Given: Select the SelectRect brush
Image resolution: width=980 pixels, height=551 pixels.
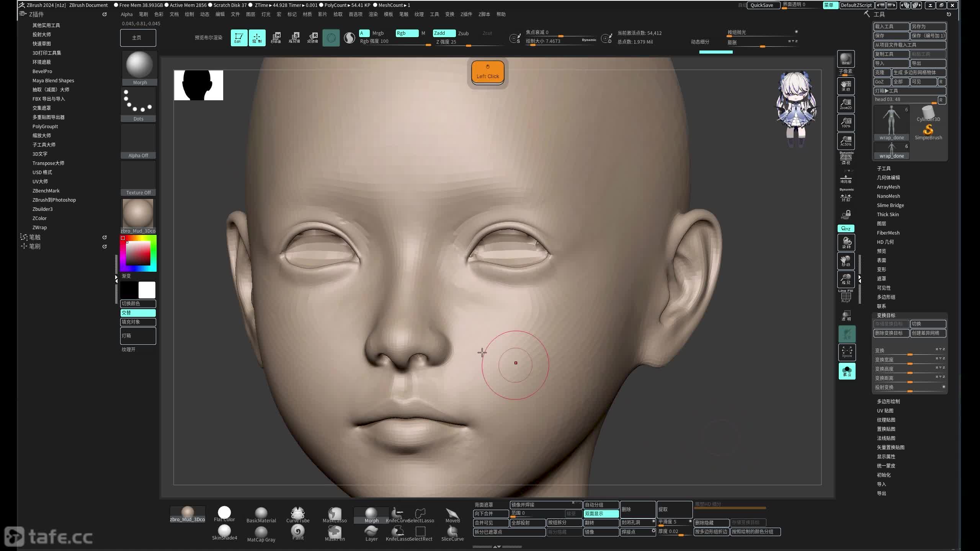Looking at the screenshot, I should 421,533.
